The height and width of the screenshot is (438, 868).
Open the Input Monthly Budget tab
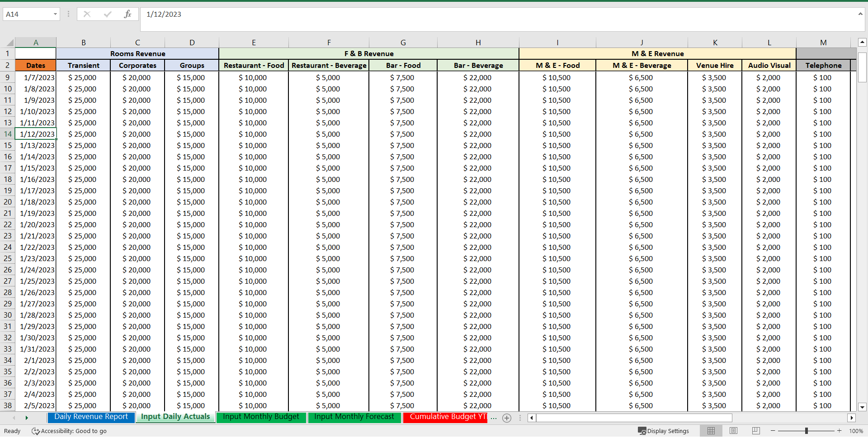[261, 417]
